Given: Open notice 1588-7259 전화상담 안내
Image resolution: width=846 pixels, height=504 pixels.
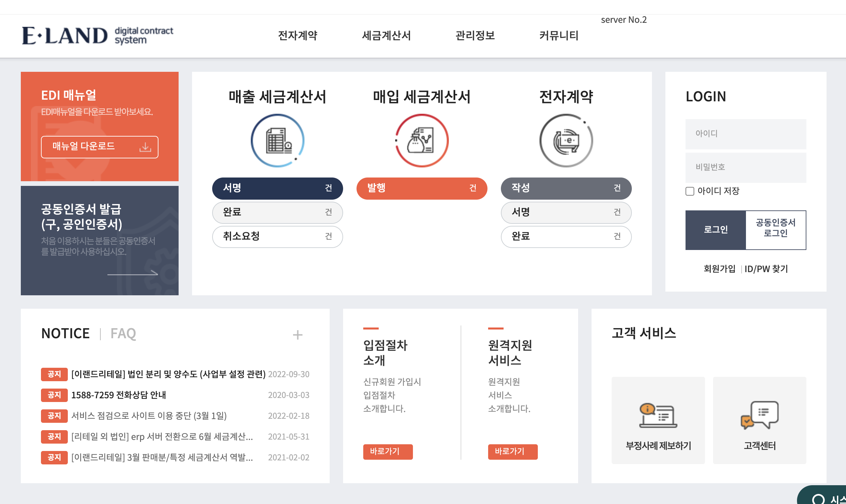Looking at the screenshot, I should [x=119, y=395].
